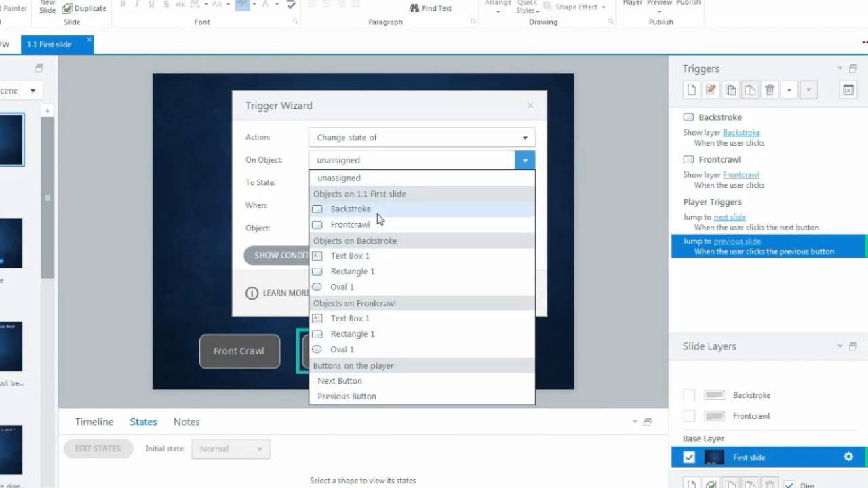This screenshot has height=488, width=868.
Task: Move the selected trigger down
Action: tap(809, 89)
